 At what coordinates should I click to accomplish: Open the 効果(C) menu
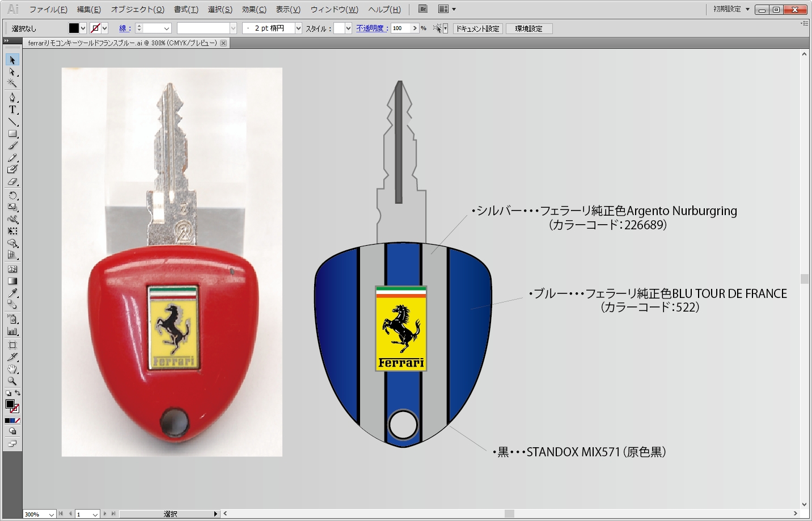click(x=253, y=10)
